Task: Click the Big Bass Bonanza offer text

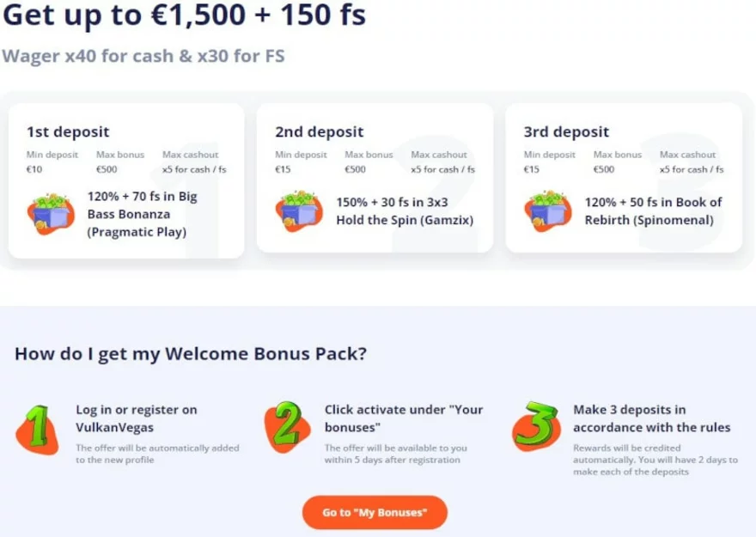Action: point(142,214)
